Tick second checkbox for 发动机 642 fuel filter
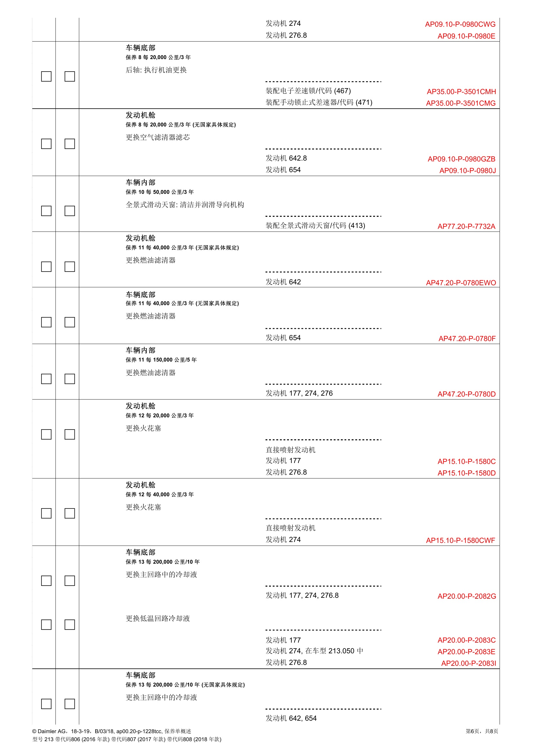The image size is (534, 756). point(69,266)
